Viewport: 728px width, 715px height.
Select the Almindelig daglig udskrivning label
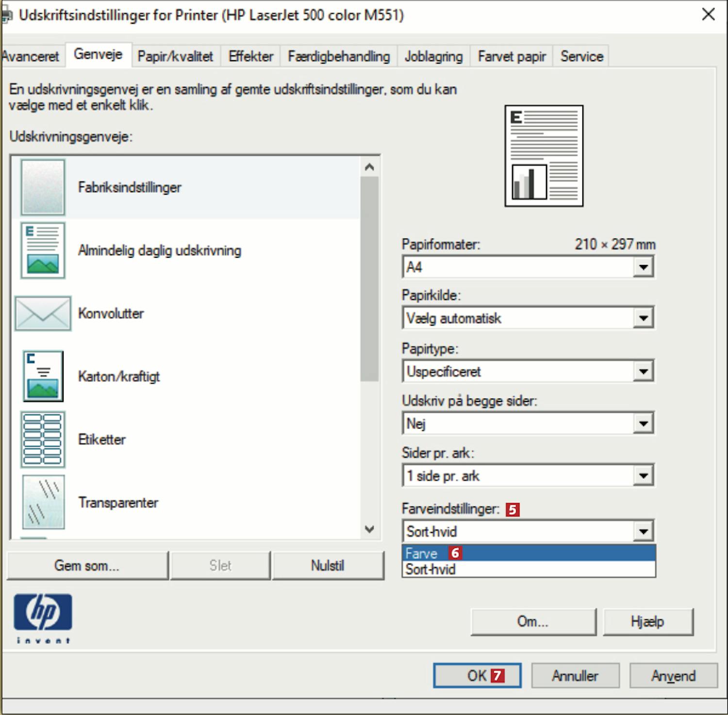tap(160, 250)
